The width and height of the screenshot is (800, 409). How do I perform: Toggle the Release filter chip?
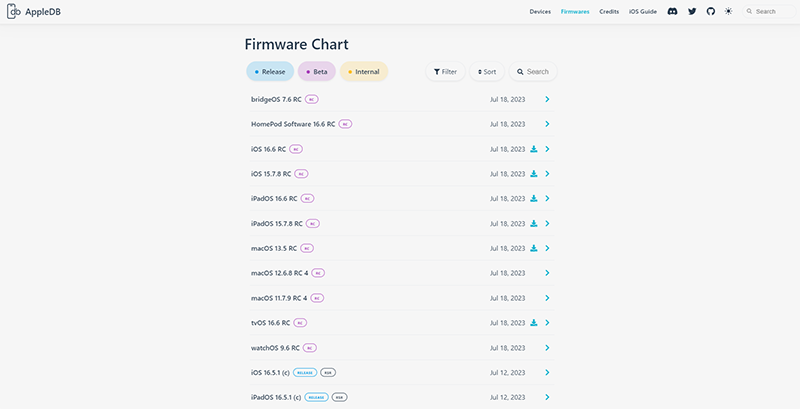tap(270, 71)
